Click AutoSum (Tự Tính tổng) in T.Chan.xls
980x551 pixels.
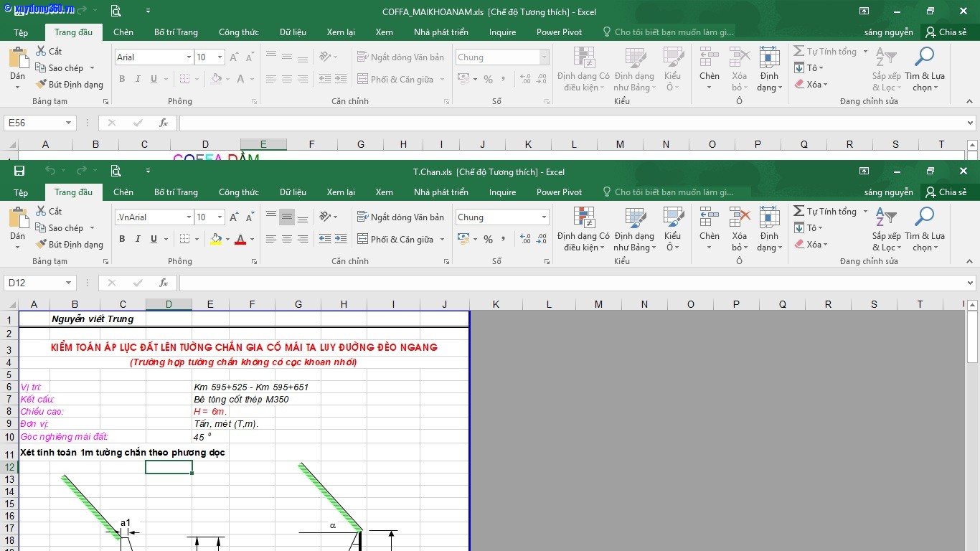(825, 212)
